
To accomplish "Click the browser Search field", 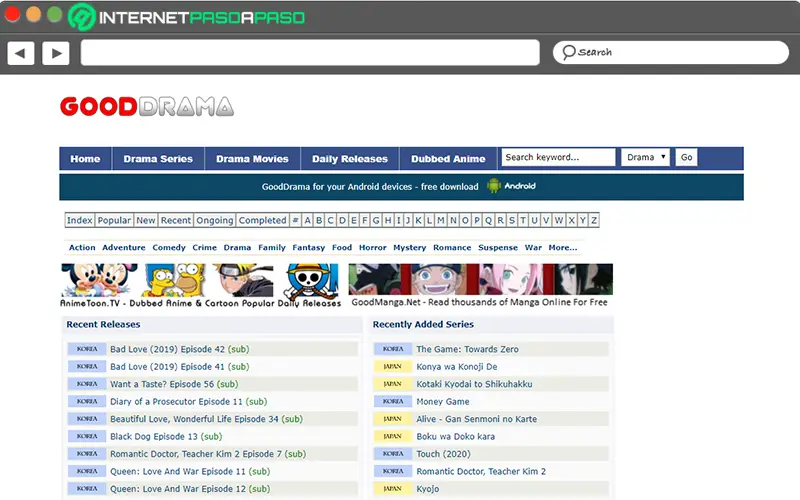I will (x=671, y=53).
